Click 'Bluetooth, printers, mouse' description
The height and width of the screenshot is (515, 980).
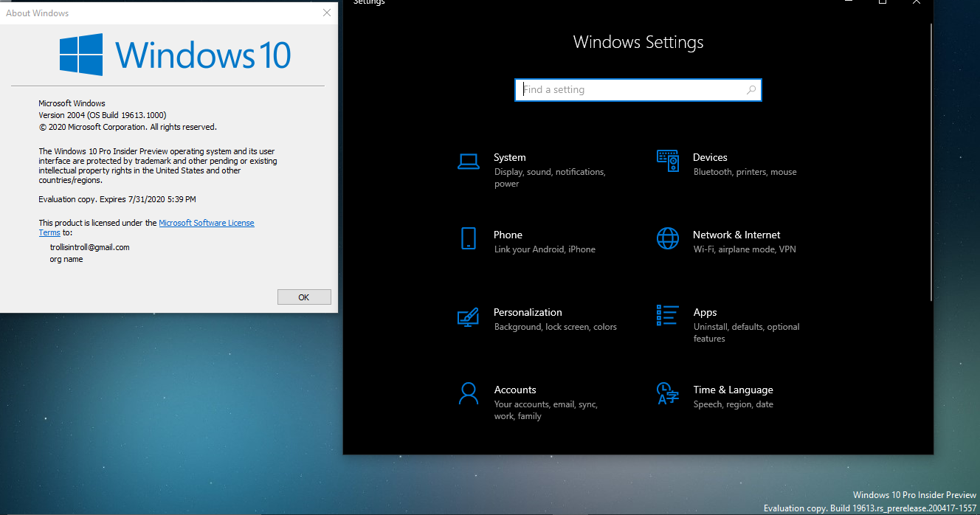coord(745,172)
